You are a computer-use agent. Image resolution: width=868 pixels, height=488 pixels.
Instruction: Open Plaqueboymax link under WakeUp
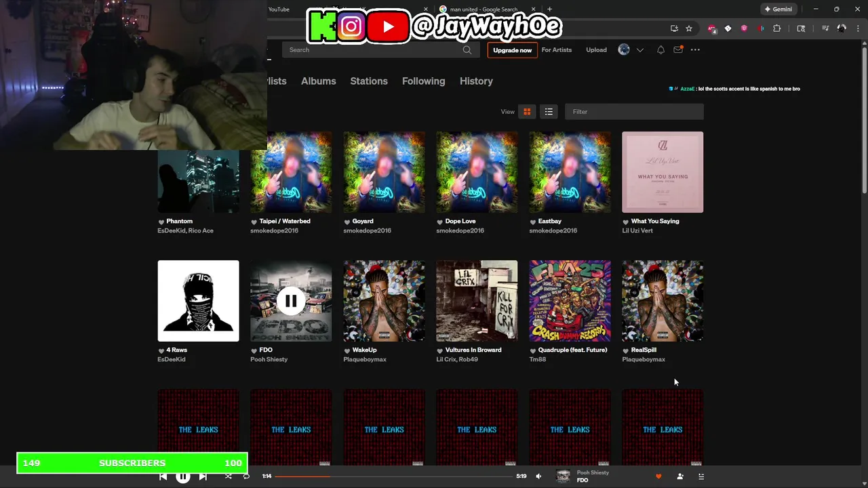(365, 359)
